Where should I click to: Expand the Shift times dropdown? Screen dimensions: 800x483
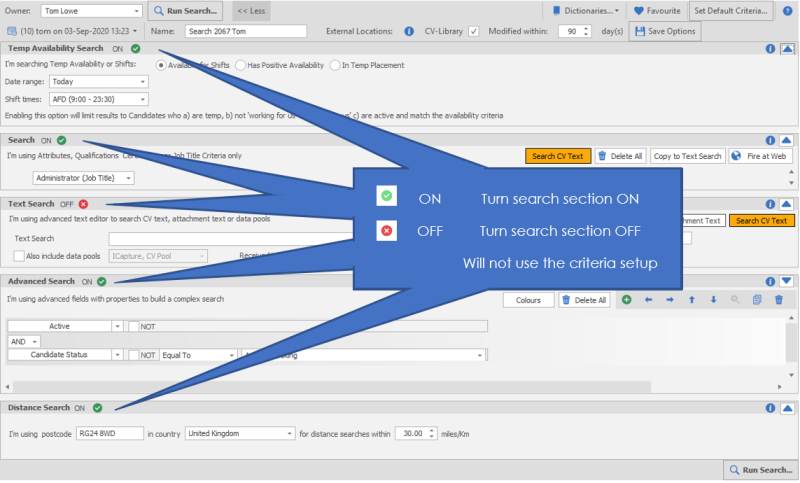pyautogui.click(x=142, y=99)
